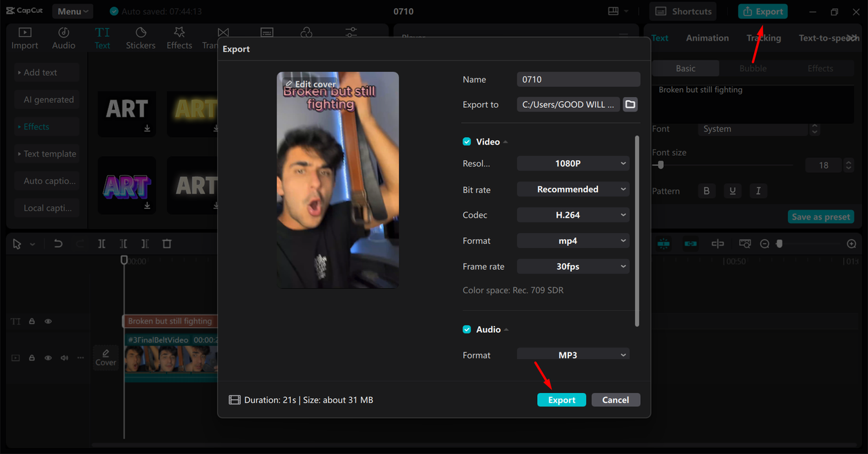Image resolution: width=868 pixels, height=454 pixels.
Task: Toggle main track magnet icon
Action: [663, 244]
